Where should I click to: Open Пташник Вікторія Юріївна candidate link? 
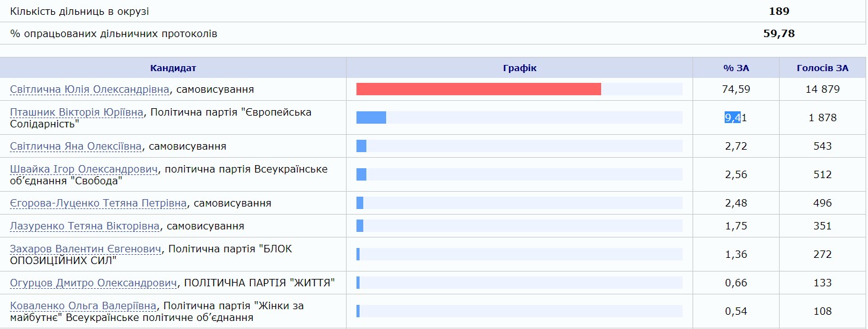(77, 113)
